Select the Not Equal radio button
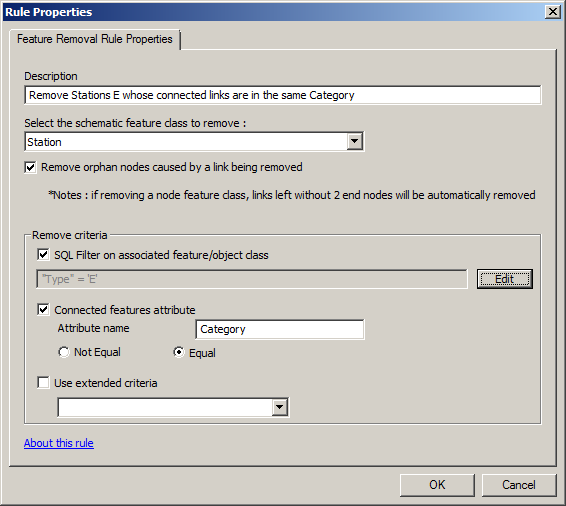Image resolution: width=566 pixels, height=506 pixels. pyautogui.click(x=64, y=352)
